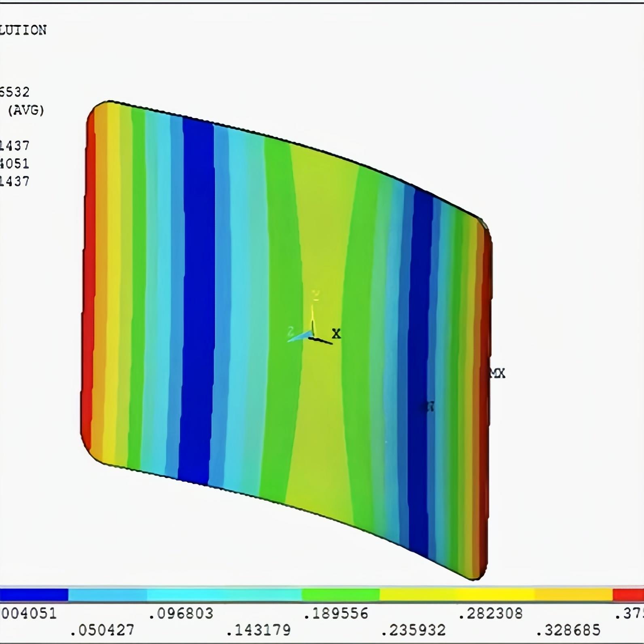Click the orange legend color band
Image resolution: width=644 pixels, height=644 pixels.
tap(574, 595)
